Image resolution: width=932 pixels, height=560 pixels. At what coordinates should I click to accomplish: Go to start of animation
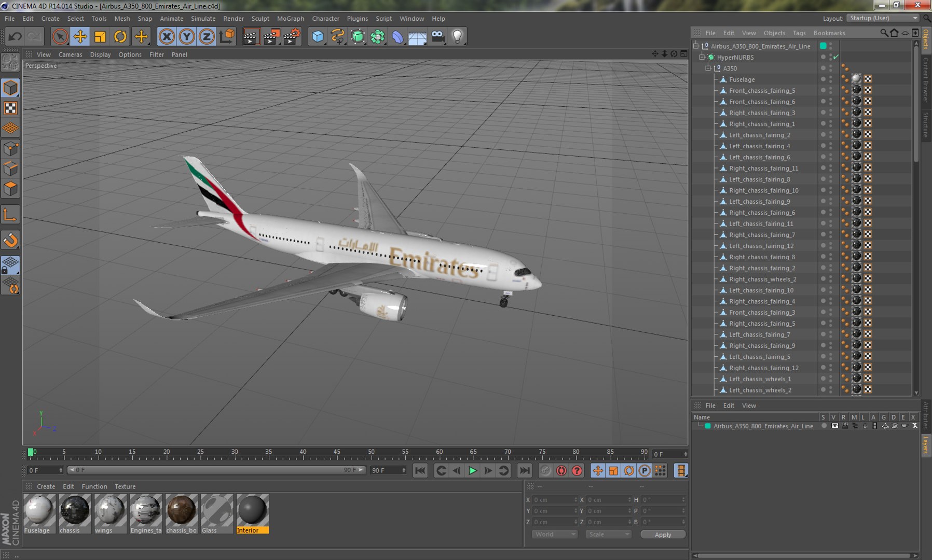point(420,470)
